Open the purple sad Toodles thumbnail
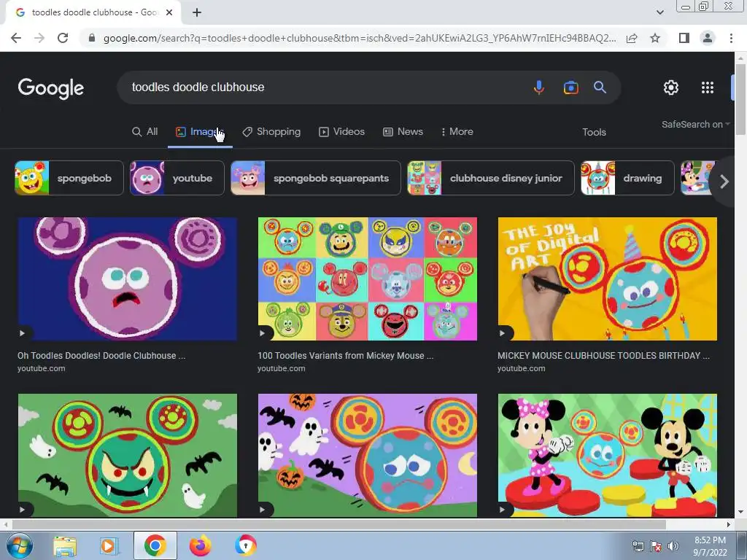 tap(127, 279)
